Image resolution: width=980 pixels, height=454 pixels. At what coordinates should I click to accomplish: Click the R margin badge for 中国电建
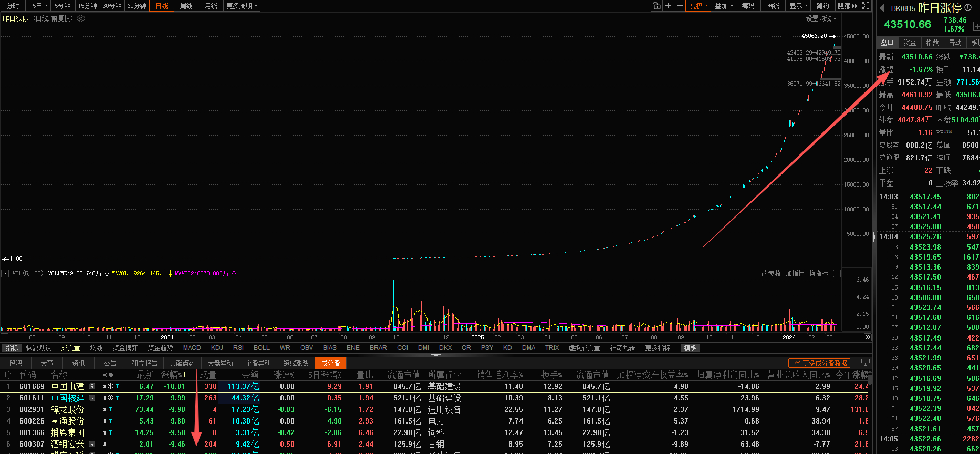pos(92,386)
